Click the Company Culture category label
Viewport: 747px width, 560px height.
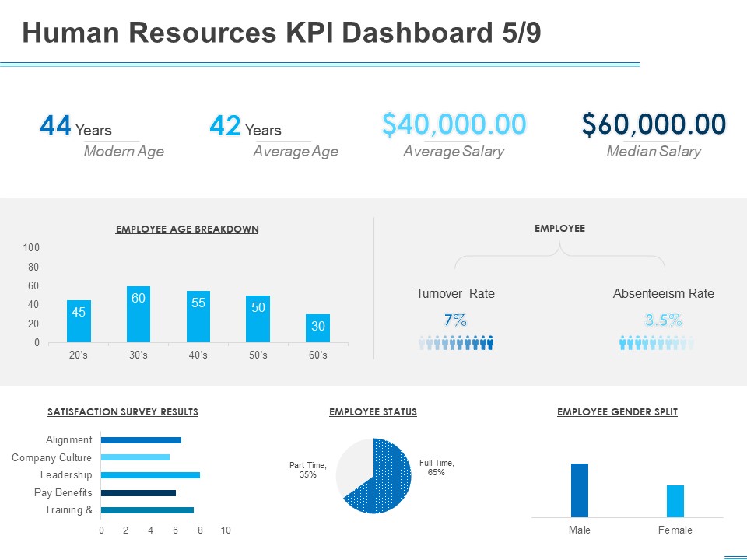point(51,457)
